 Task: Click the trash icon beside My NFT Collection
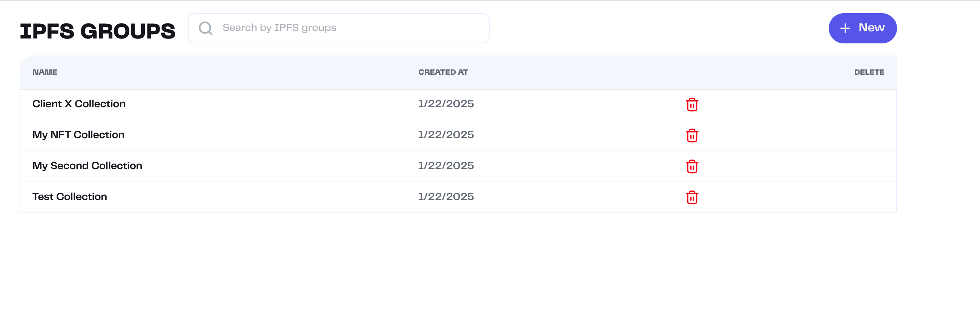pyautogui.click(x=692, y=135)
